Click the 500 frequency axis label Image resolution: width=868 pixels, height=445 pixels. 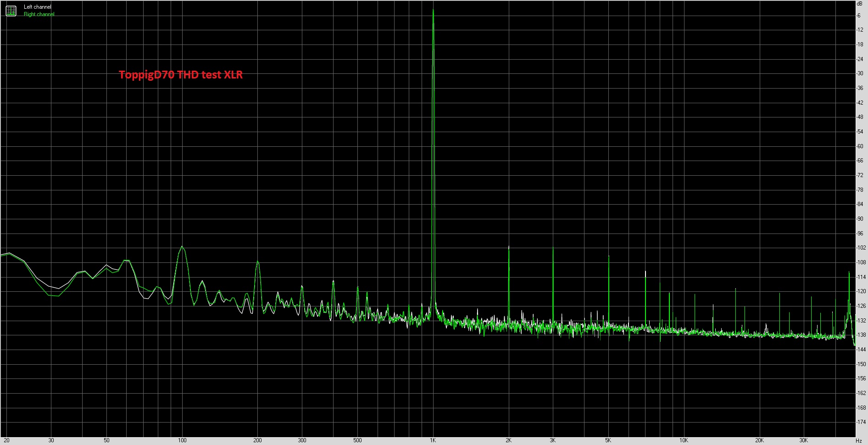(357, 440)
